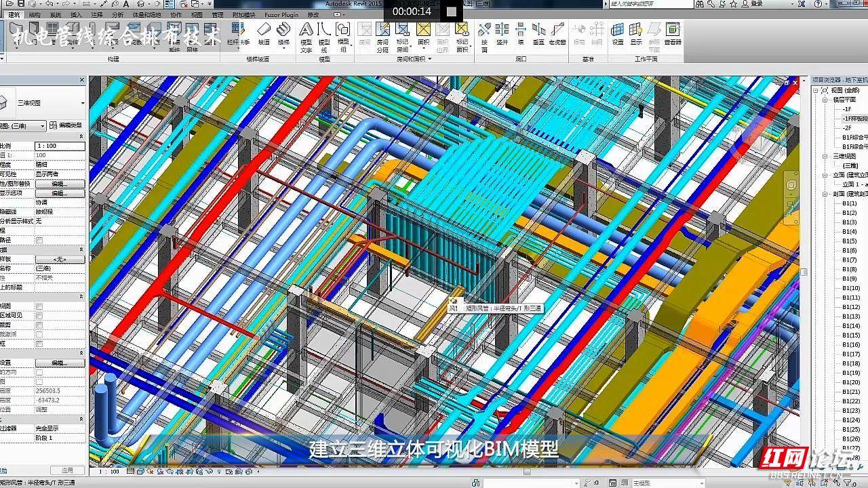Open the 房间和面积 panel dropdown arrow
The image size is (868, 488).
430,59
